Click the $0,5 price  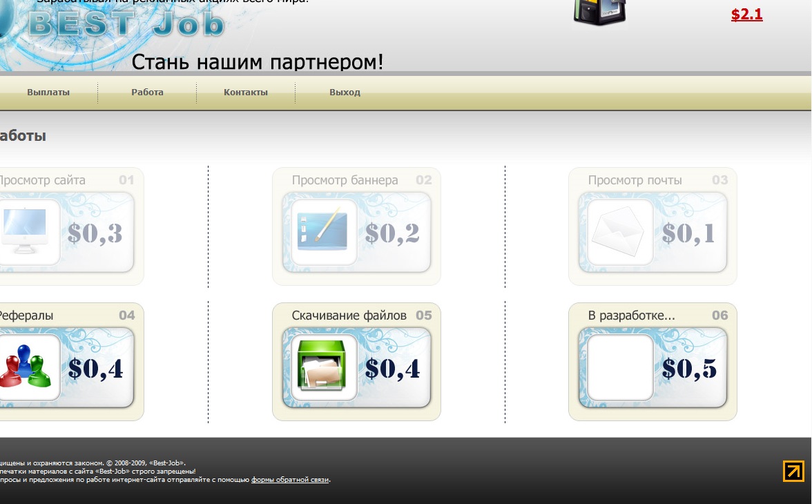tap(689, 368)
